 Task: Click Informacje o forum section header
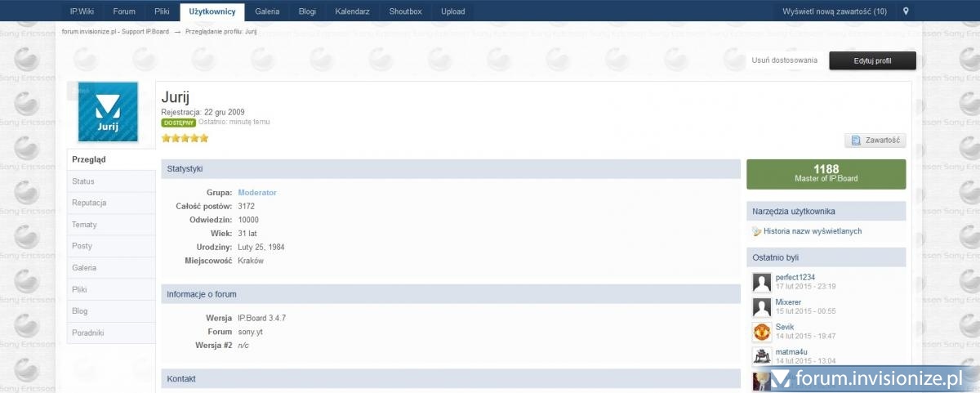point(450,294)
